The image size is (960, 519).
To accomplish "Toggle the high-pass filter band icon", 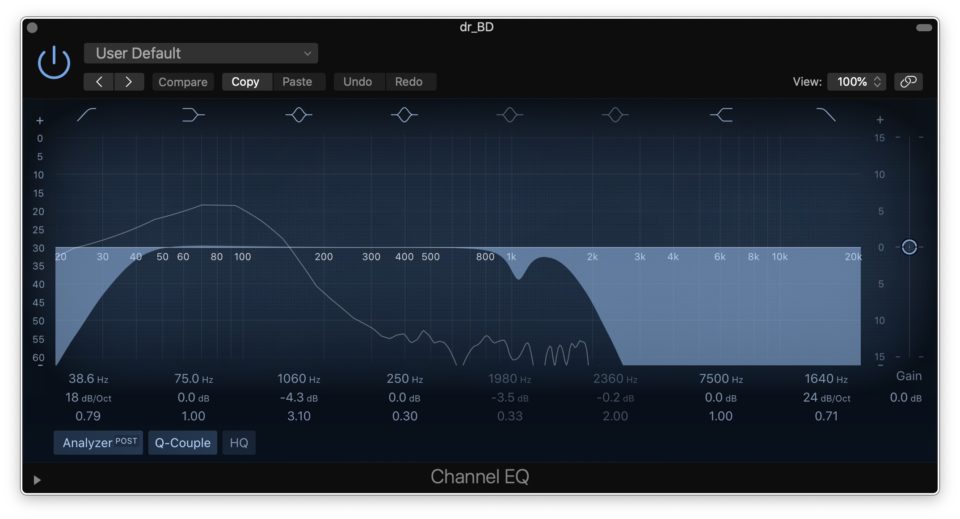I will [87, 116].
